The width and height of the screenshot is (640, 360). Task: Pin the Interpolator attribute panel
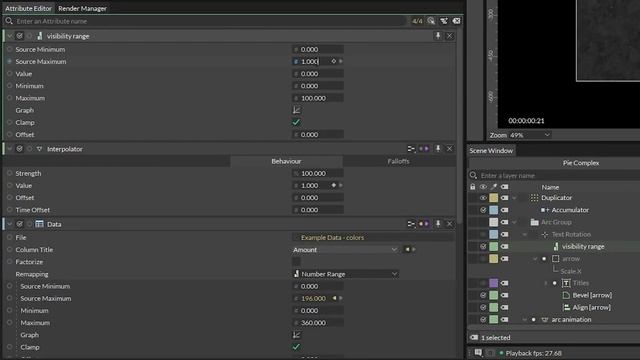[x=438, y=149]
